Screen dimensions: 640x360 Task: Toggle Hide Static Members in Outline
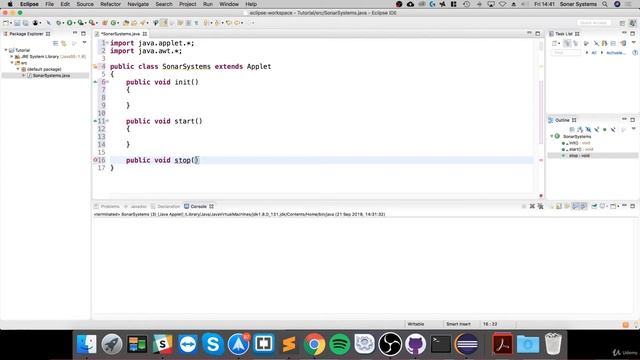click(x=597, y=129)
